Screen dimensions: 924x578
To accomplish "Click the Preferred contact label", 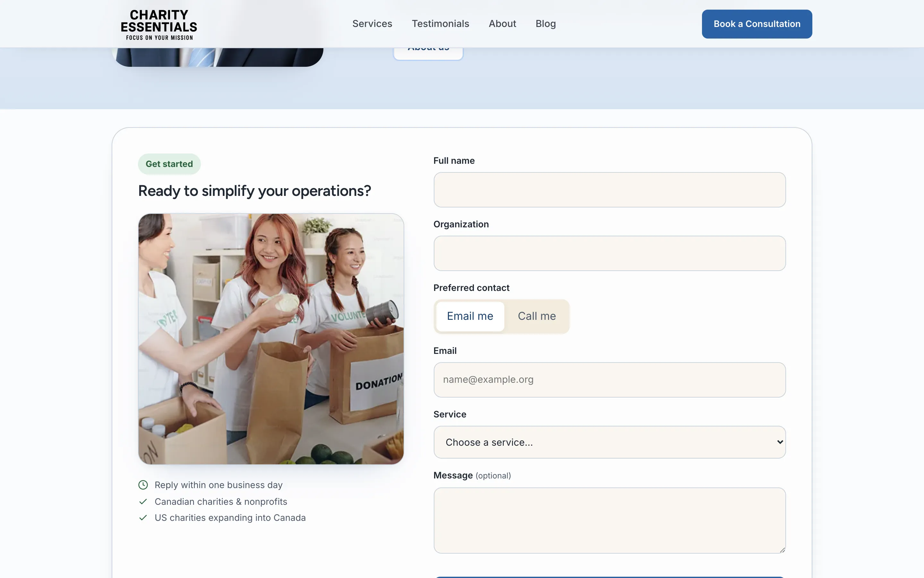I will tap(471, 288).
